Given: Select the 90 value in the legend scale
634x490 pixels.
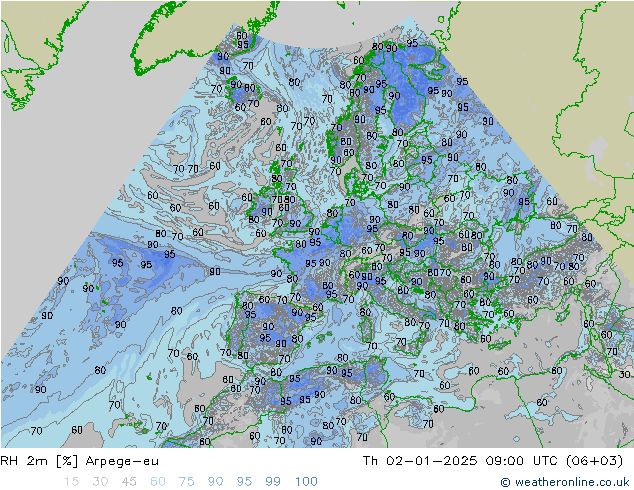Looking at the screenshot, I should (x=215, y=482).
